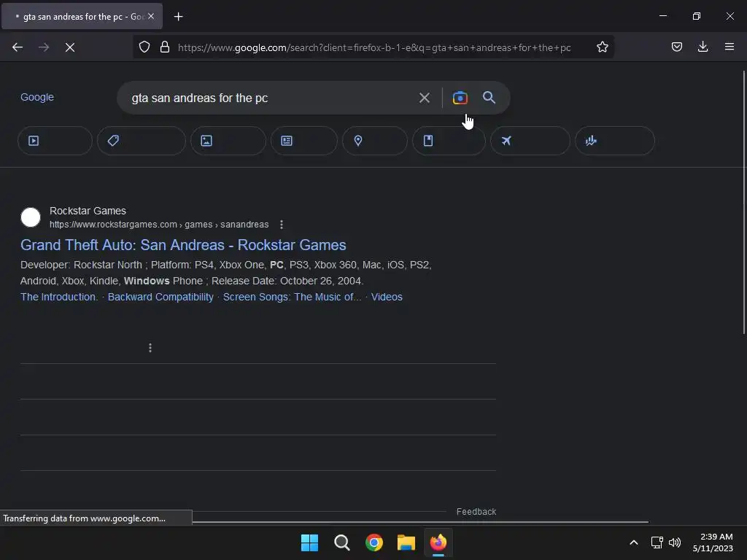The image size is (747, 560).
Task: Open Windows taskbar search
Action: (341, 542)
